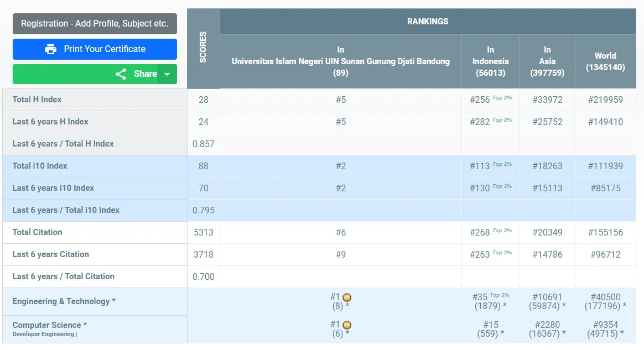Click the Universitas Islam Negeri UIN column header
Screen dimensions: 644x350
340,61
